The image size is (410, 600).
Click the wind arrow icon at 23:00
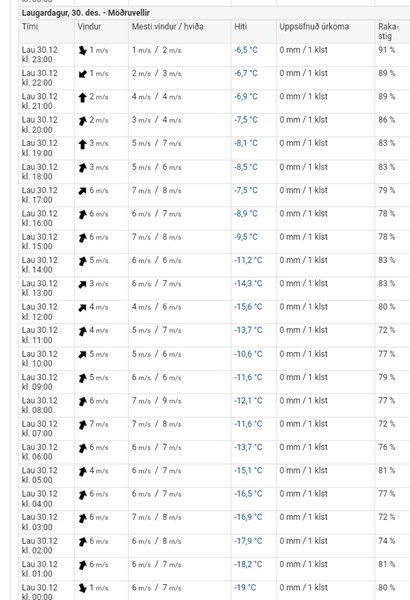pyautogui.click(x=82, y=51)
